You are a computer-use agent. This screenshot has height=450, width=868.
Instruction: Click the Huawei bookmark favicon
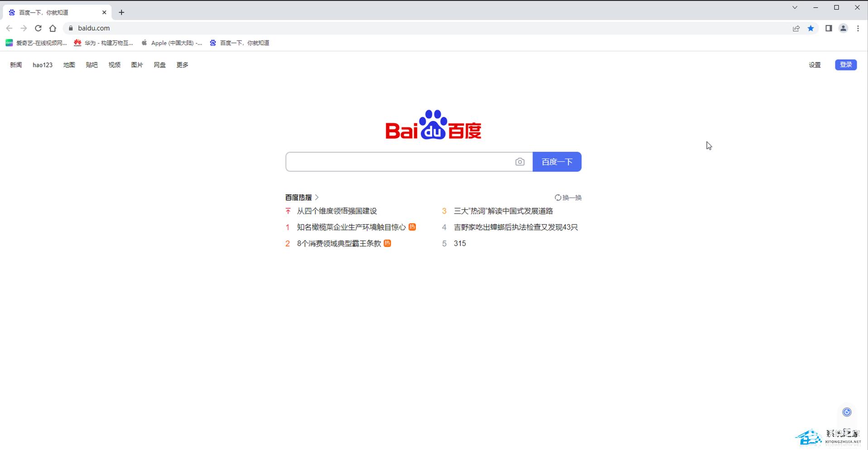[77, 43]
